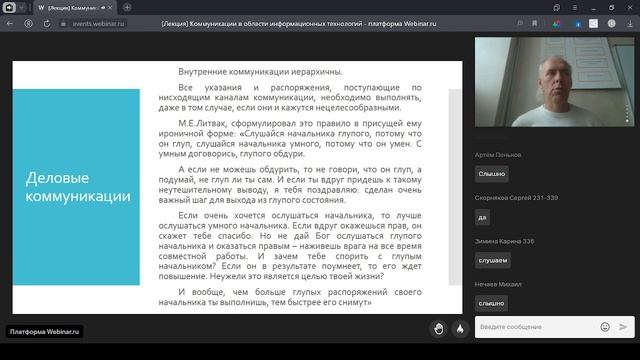Viewport: 640px width, 360px height.
Task: Open a new browser tab
Action: (x=127, y=7)
